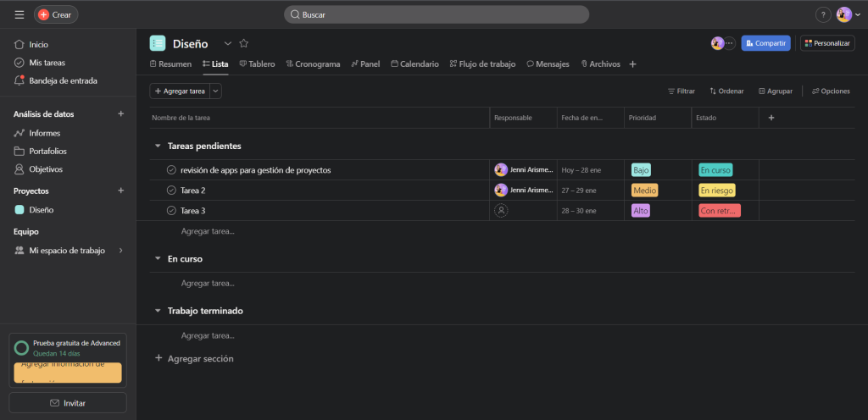868x420 pixels.
Task: Mark Tarea 2 as complete
Action: click(171, 191)
